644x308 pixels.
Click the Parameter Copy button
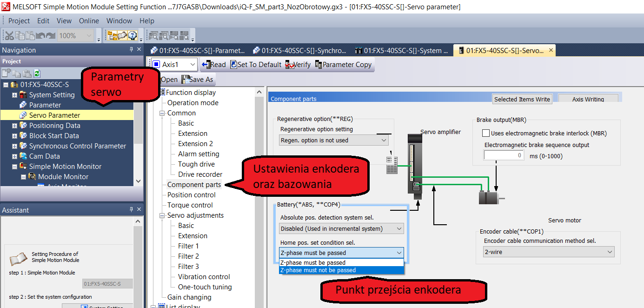[x=343, y=65]
